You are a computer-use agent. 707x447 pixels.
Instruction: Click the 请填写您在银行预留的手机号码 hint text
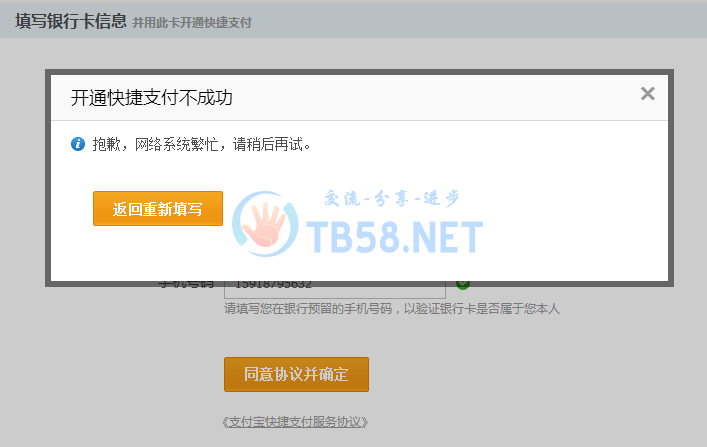pyautogui.click(x=392, y=309)
